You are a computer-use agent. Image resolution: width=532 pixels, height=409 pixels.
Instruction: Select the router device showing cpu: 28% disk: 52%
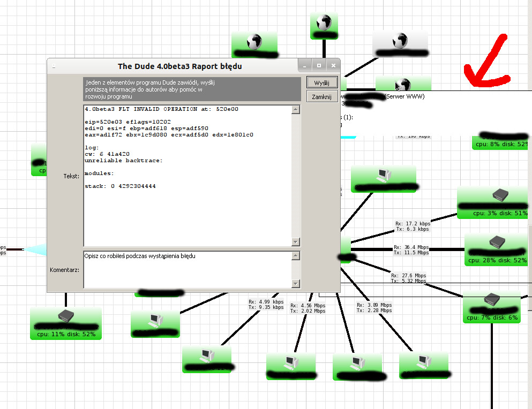(x=497, y=250)
